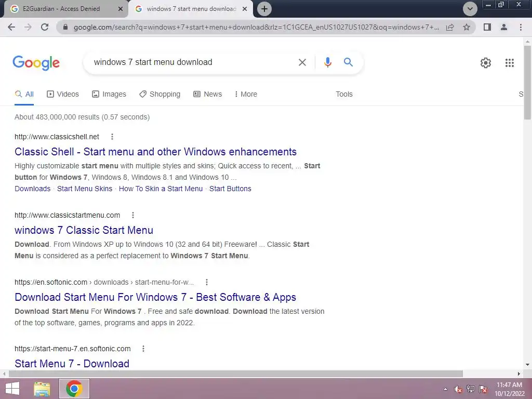This screenshot has height=399, width=532.
Task: Follow the Downloads sitelink
Action: 32,189
